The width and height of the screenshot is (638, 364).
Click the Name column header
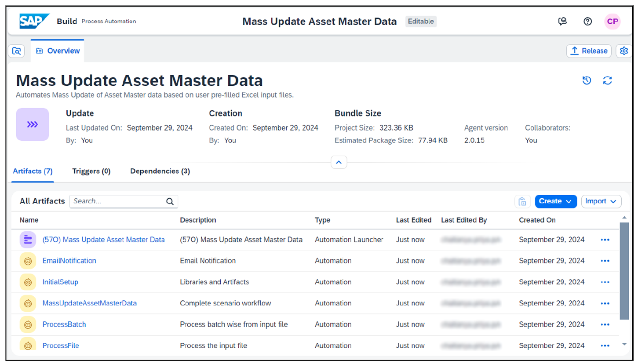[x=29, y=220]
